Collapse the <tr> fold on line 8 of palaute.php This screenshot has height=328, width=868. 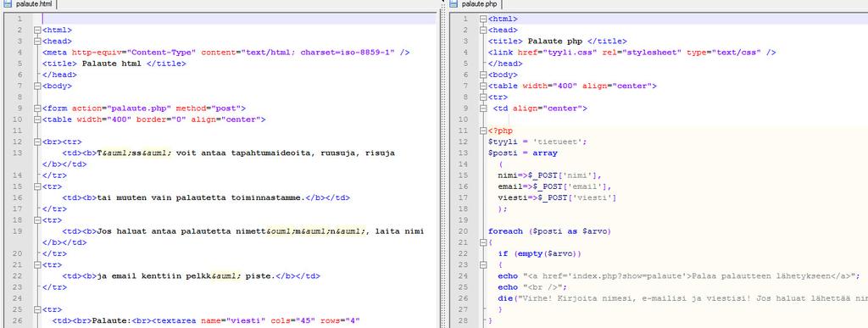tap(483, 97)
